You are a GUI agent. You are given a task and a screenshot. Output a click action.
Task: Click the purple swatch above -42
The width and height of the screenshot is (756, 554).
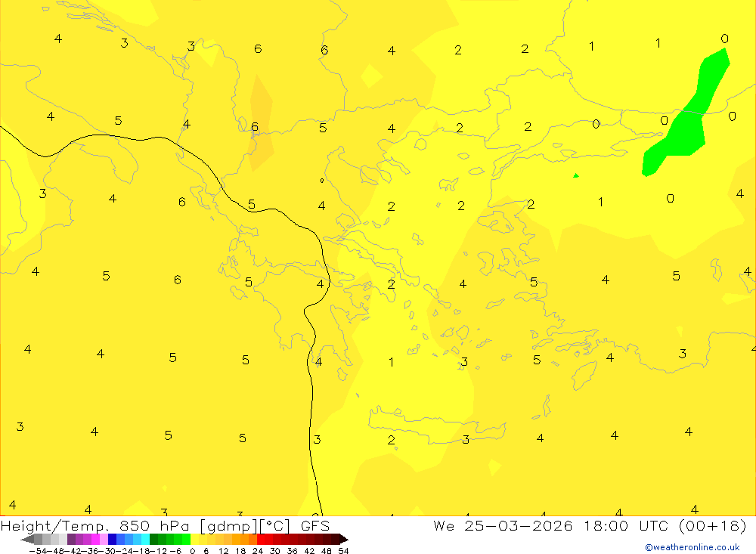click(x=71, y=540)
